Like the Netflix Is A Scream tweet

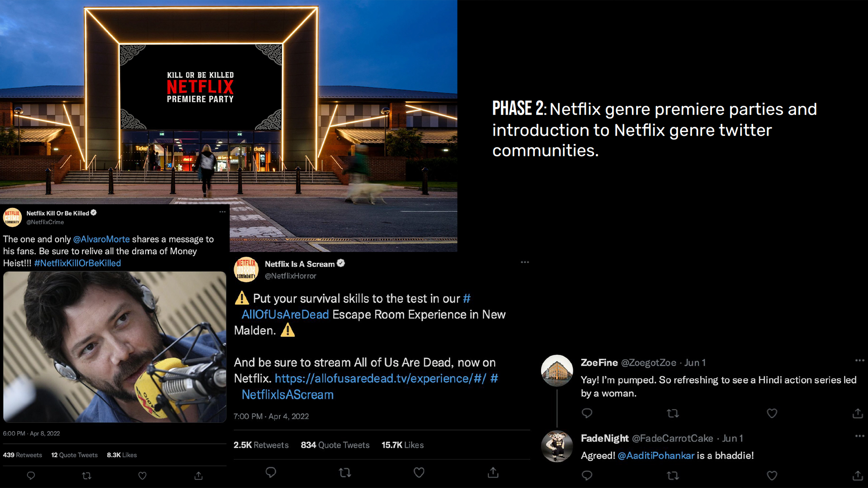419,472
